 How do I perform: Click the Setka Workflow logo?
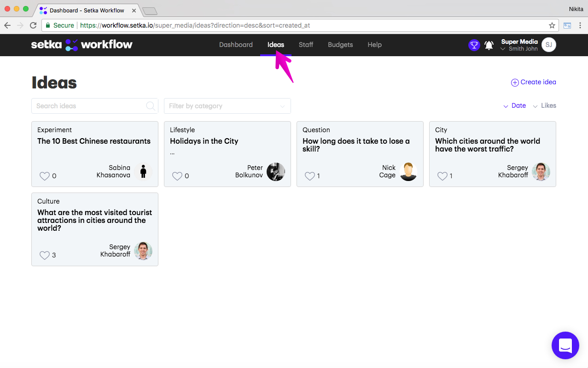pos(82,45)
